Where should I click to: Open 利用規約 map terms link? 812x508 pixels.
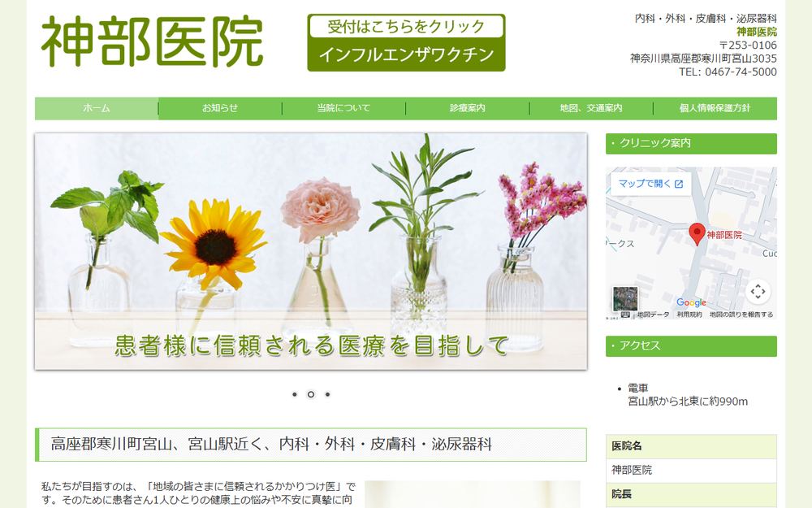tap(689, 315)
